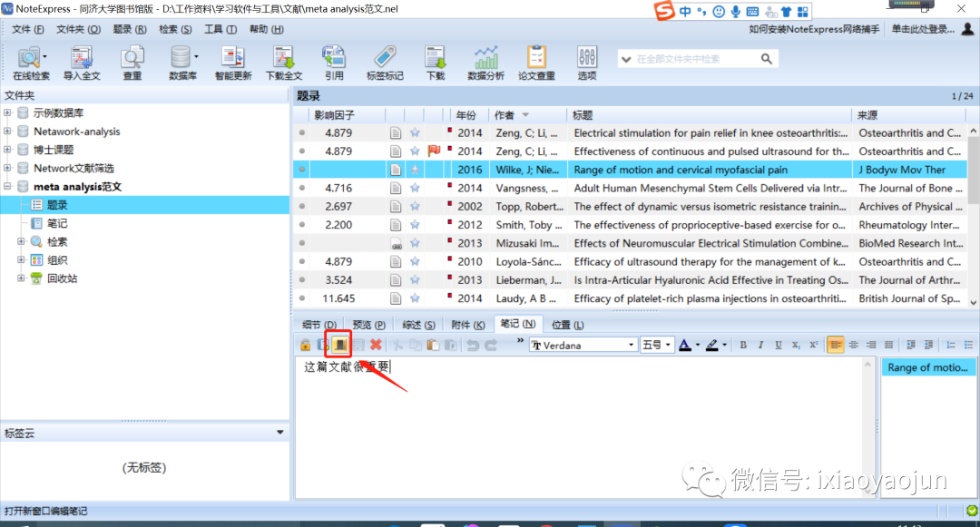Apply bold formatting to note text

pyautogui.click(x=743, y=345)
